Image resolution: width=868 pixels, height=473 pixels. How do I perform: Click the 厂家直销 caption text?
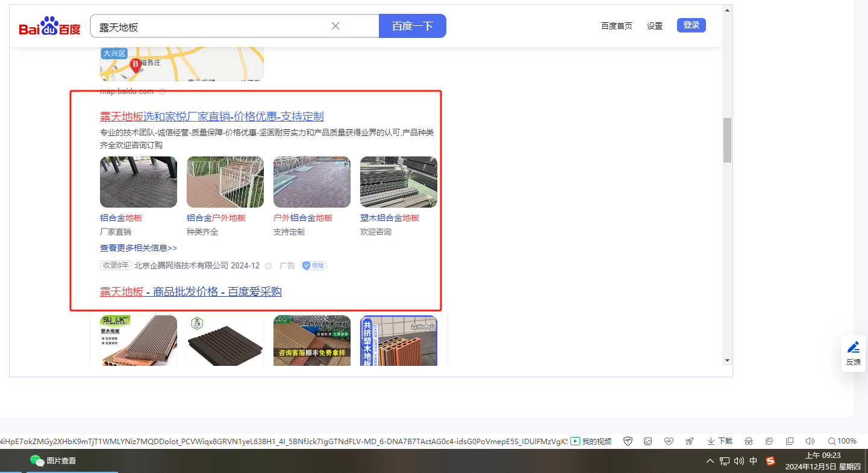tap(116, 232)
